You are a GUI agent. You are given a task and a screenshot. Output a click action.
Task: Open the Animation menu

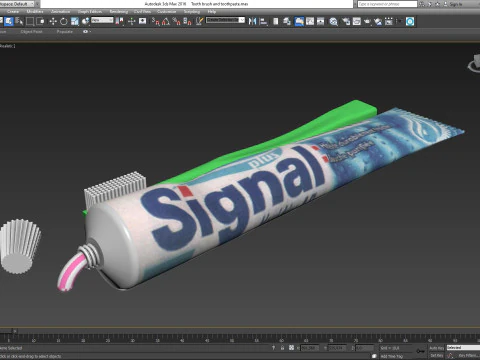(x=60, y=12)
